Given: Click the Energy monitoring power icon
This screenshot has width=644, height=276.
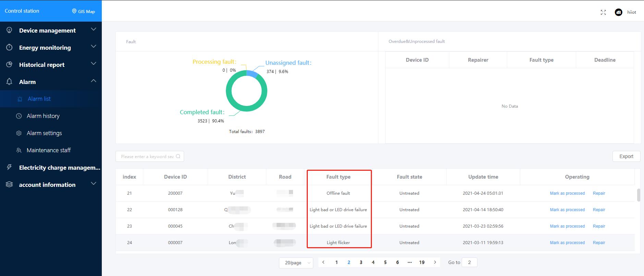Looking at the screenshot, I should 10,47.
